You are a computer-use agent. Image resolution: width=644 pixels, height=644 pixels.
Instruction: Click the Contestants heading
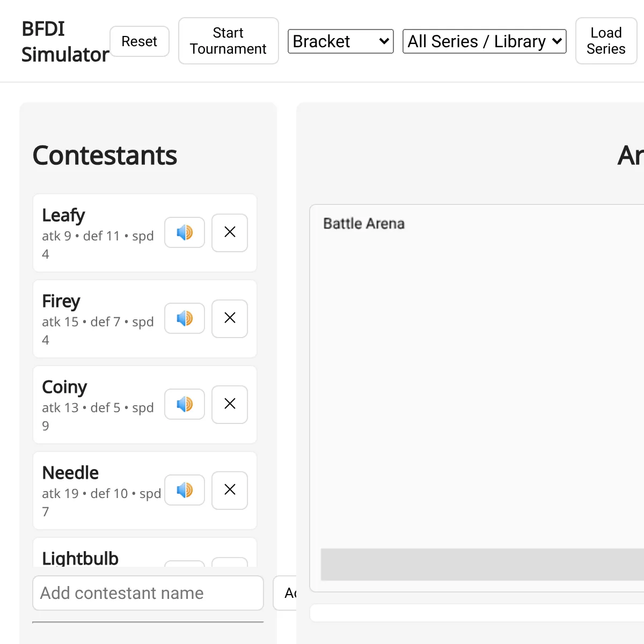point(105,156)
